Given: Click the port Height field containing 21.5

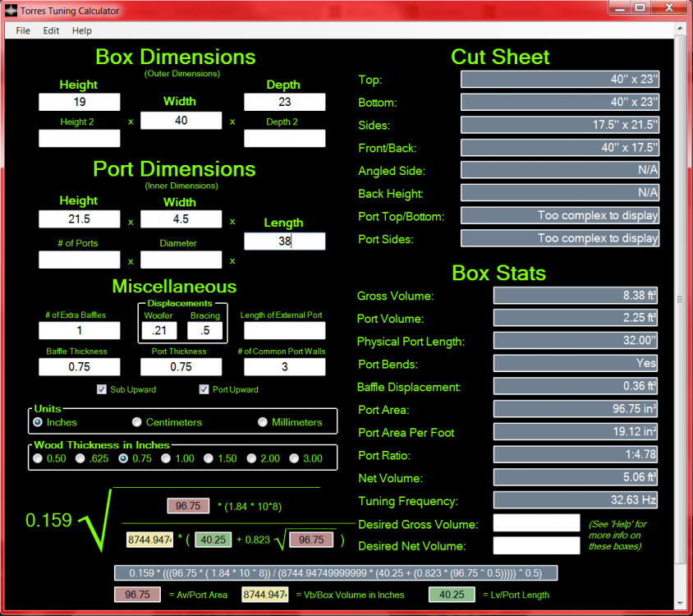Looking at the screenshot, I should [80, 219].
